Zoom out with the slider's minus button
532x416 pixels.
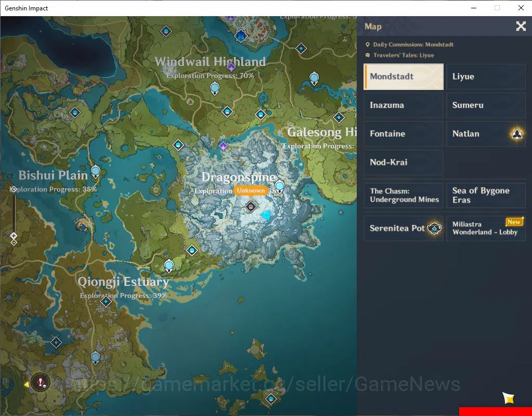click(x=14, y=242)
